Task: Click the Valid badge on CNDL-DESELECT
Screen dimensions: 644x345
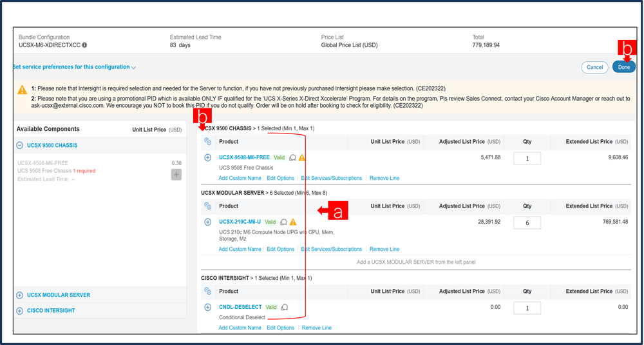Action: [x=271, y=307]
